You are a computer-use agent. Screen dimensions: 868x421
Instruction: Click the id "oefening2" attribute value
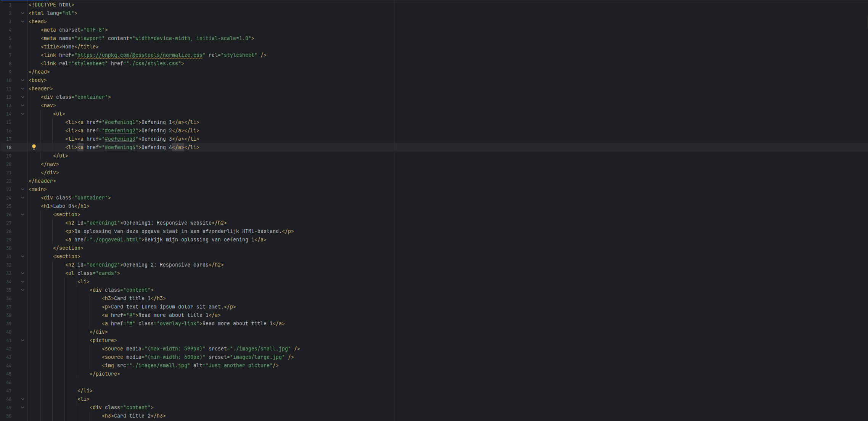click(103, 265)
